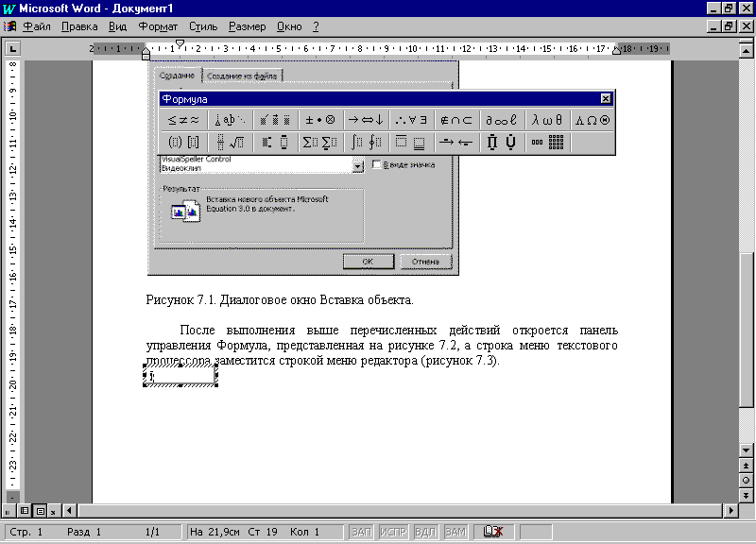
Task: Open the matrix templates palette
Action: [547, 143]
